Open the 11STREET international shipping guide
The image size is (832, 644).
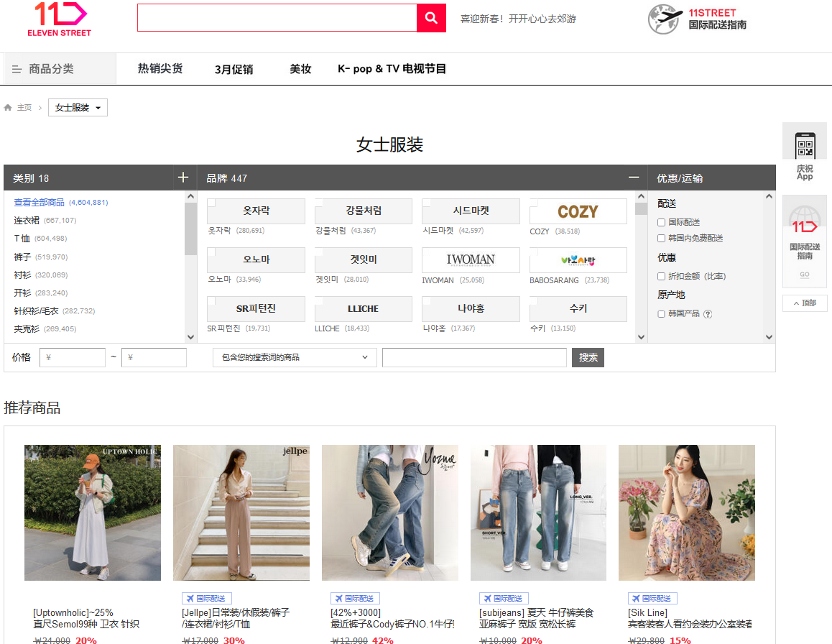coord(697,19)
